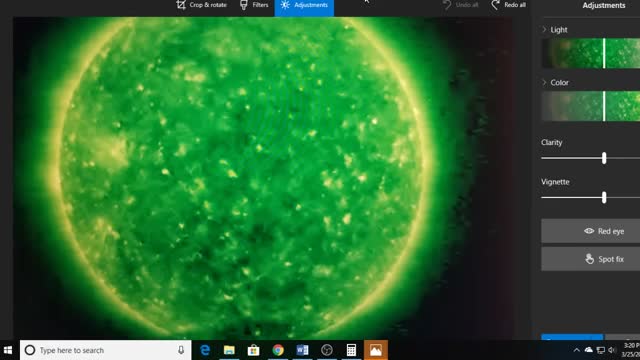Click the Vignette label

point(555,182)
